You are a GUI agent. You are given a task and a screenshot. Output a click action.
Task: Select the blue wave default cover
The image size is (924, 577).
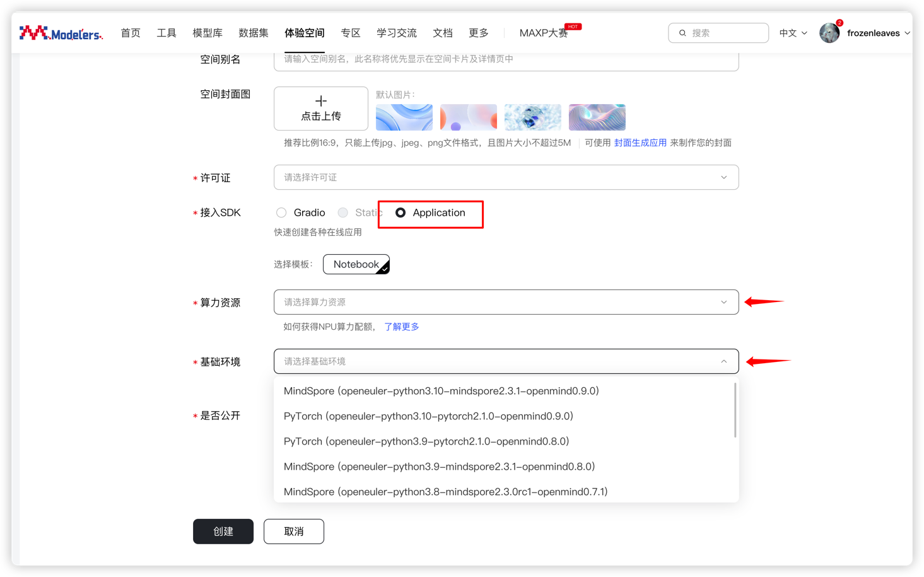404,117
